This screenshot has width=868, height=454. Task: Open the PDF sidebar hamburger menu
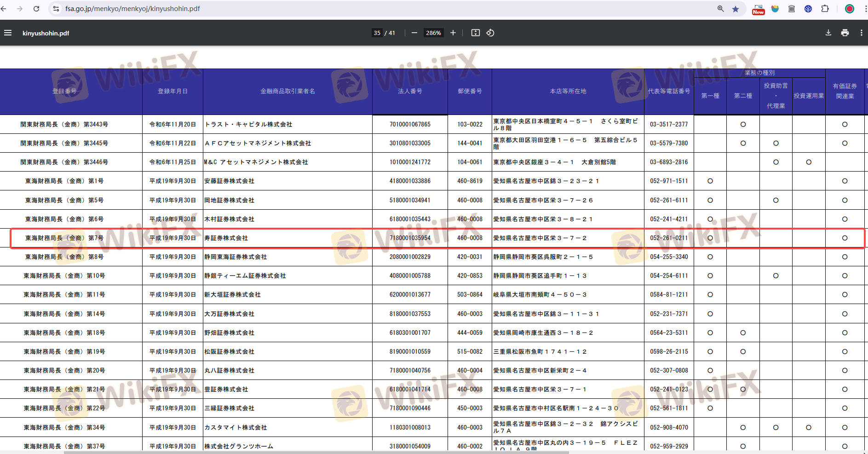[8, 33]
